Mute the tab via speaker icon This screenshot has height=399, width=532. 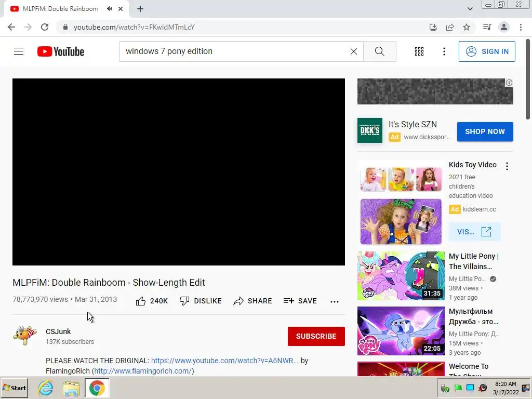109,9
